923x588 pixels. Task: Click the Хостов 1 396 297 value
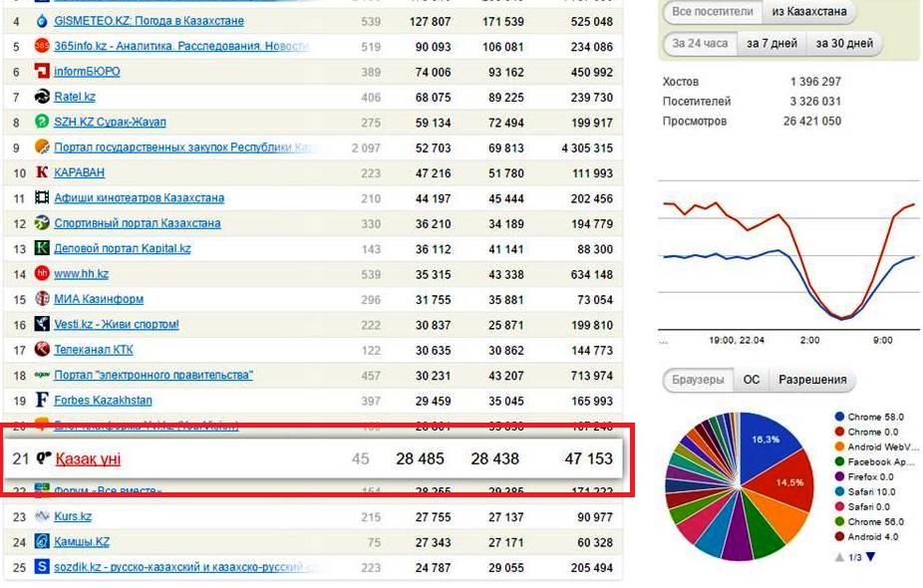[815, 82]
